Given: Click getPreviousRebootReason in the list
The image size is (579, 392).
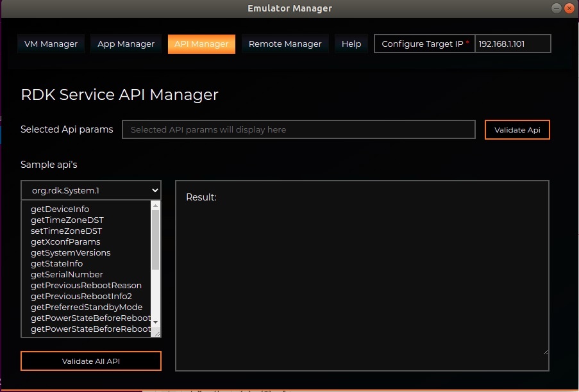Looking at the screenshot, I should 86,286.
